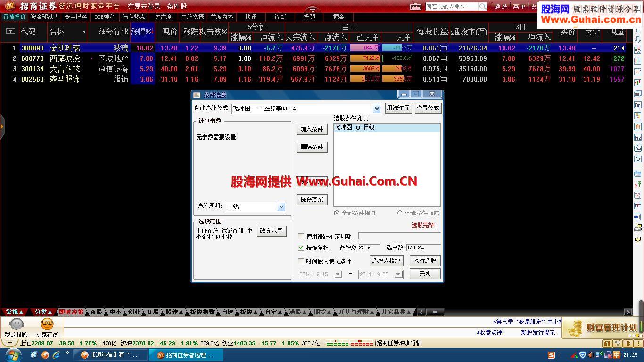Open 交易未登录 in title bar
Image resolution: width=644 pixels, height=362 pixels.
pyautogui.click(x=144, y=7)
